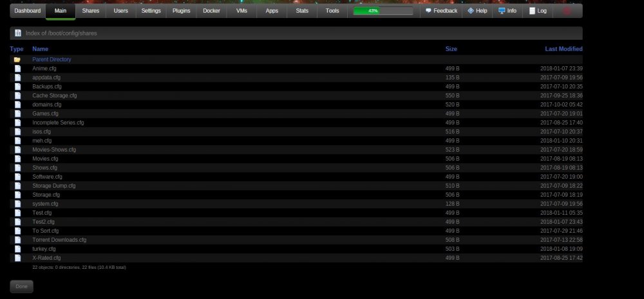Screen dimensions: 644x299
Task: Select the Main tab
Action: click(x=61, y=11)
